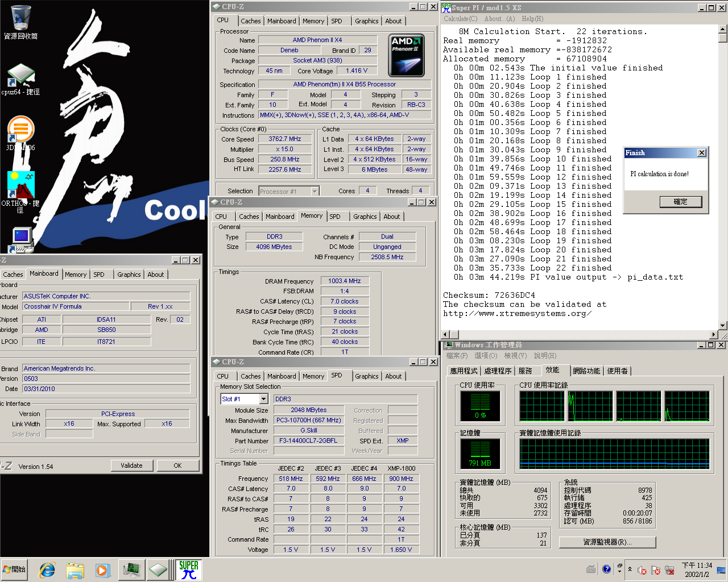Click the Core Speed value 3762.7 MHz
Screen dimensions: 728x582
pos(285,139)
